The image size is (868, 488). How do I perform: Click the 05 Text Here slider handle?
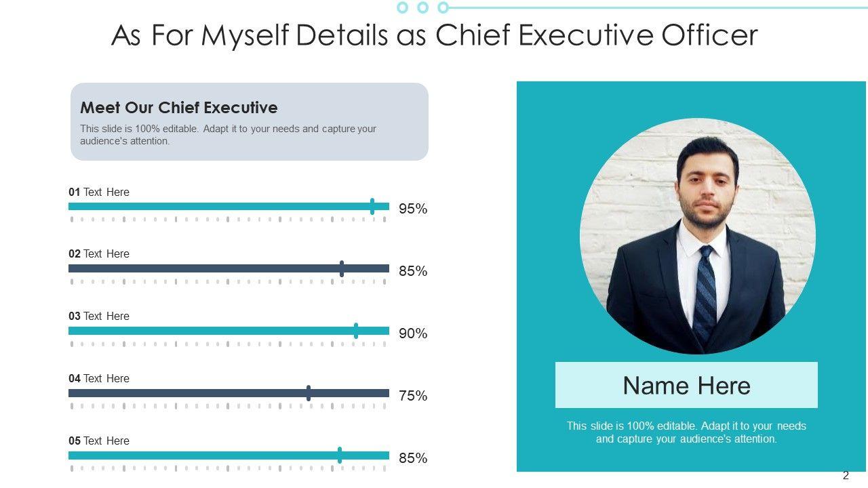point(340,455)
